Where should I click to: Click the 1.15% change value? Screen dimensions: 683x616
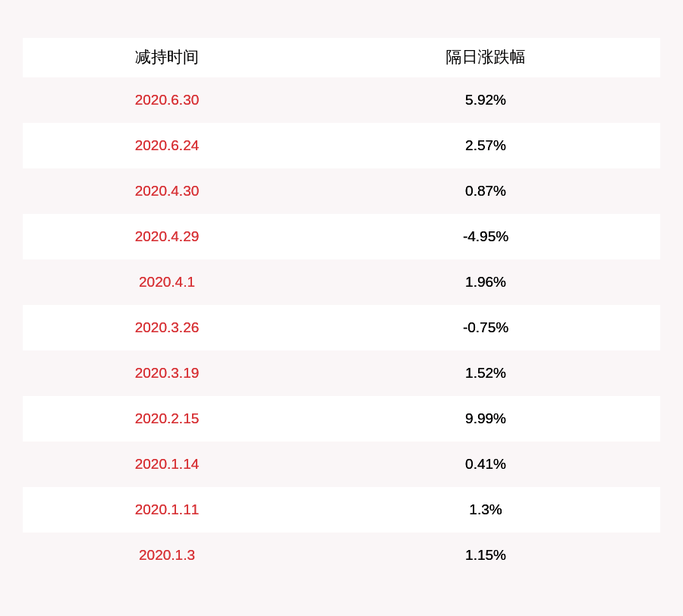[486, 555]
